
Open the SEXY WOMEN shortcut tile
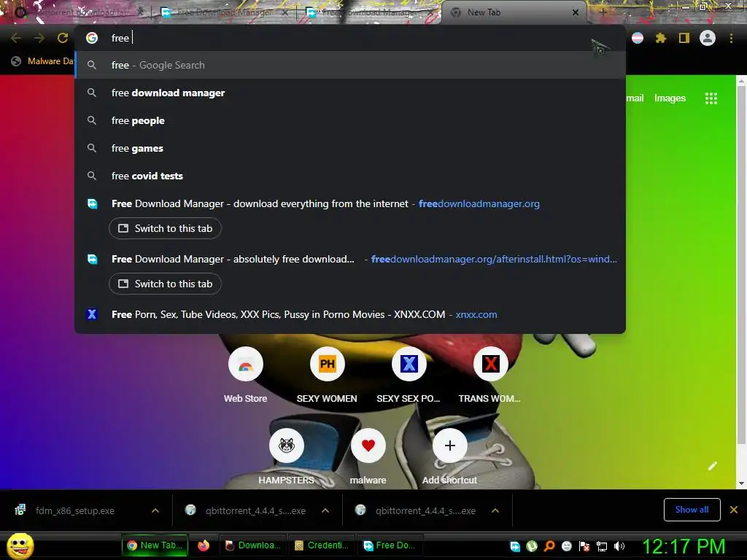[x=327, y=376]
